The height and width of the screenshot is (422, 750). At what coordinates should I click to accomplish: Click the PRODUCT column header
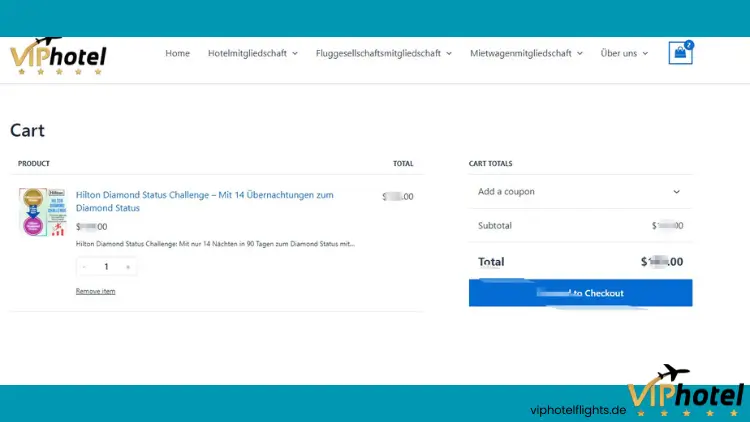pos(33,164)
